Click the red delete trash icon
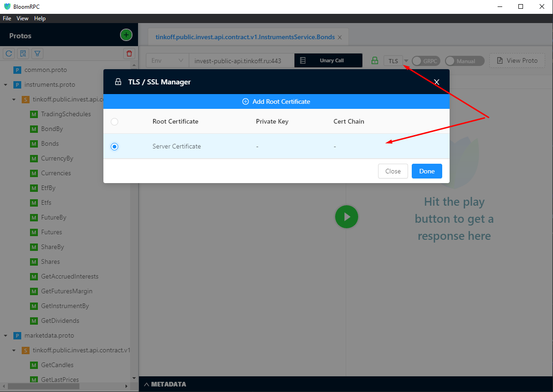Image resolution: width=553 pixels, height=392 pixels. pos(129,53)
